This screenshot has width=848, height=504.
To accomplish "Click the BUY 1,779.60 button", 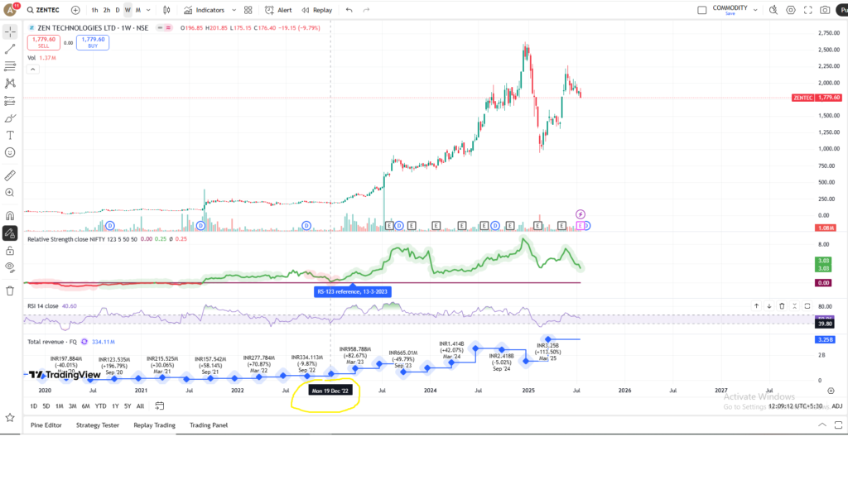I will click(93, 42).
